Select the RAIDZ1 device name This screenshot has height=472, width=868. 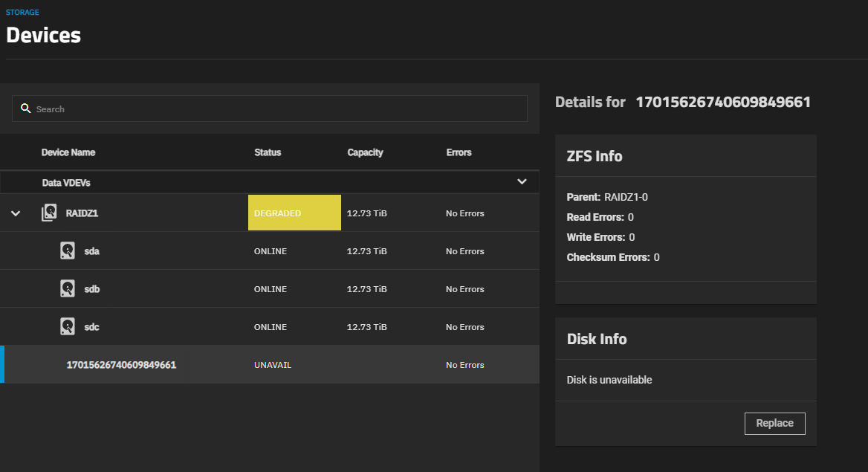tap(82, 213)
